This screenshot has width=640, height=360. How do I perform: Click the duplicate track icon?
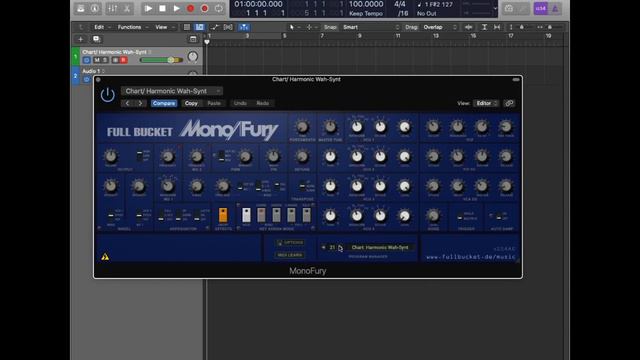tap(96, 39)
